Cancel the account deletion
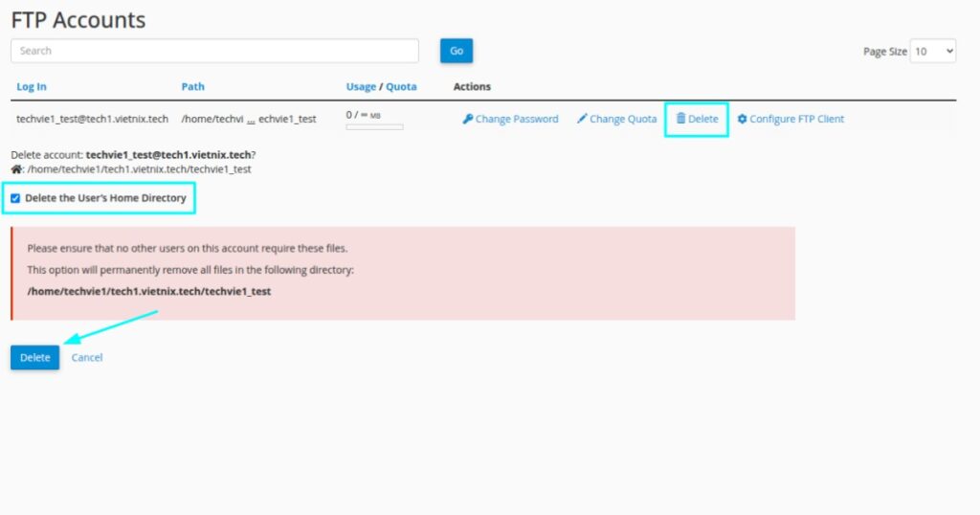The image size is (980, 515). 87,358
